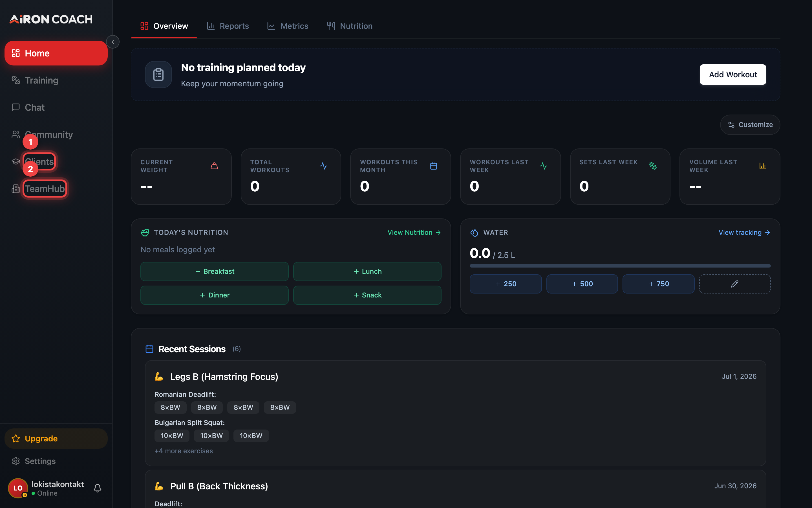Click the first 8×BW Romanian Deadlift set chip
The height and width of the screenshot is (508, 812).
[171, 408]
